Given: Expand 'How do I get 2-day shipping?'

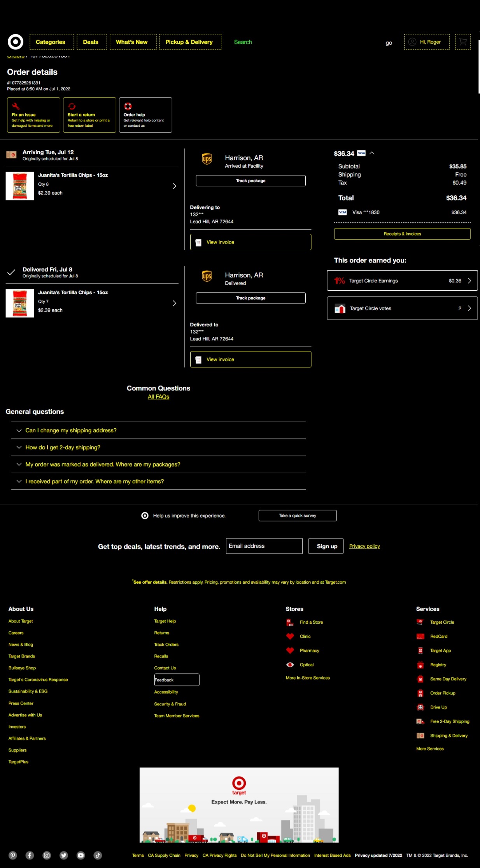Looking at the screenshot, I should tap(63, 447).
